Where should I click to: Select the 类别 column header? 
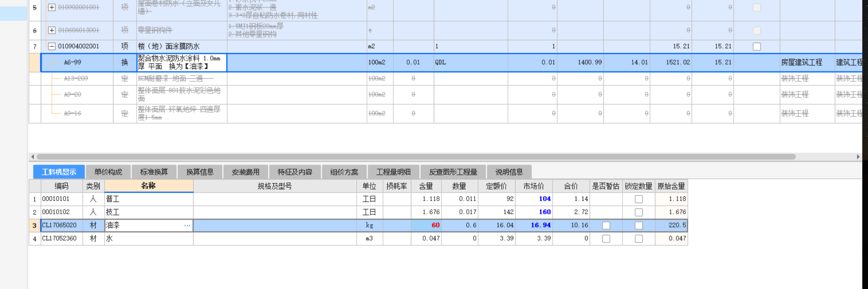pyautogui.click(x=94, y=186)
